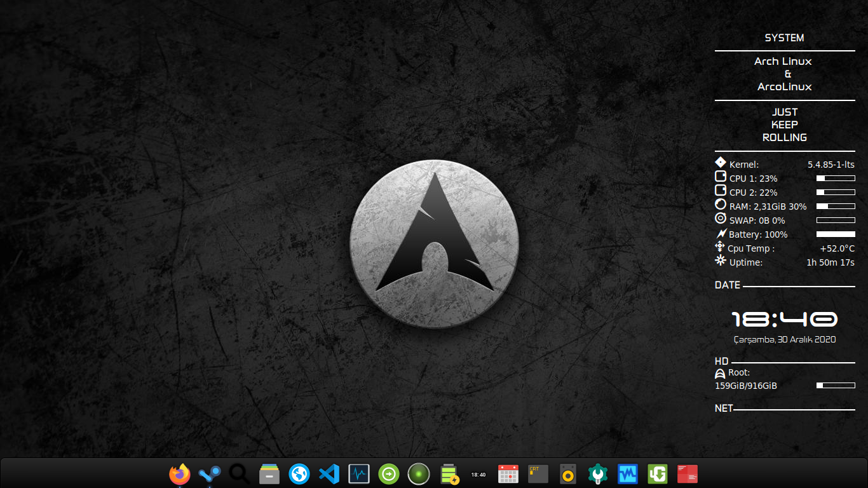Click the empty SWAP usage bar
868x488 pixels.
click(x=836, y=220)
